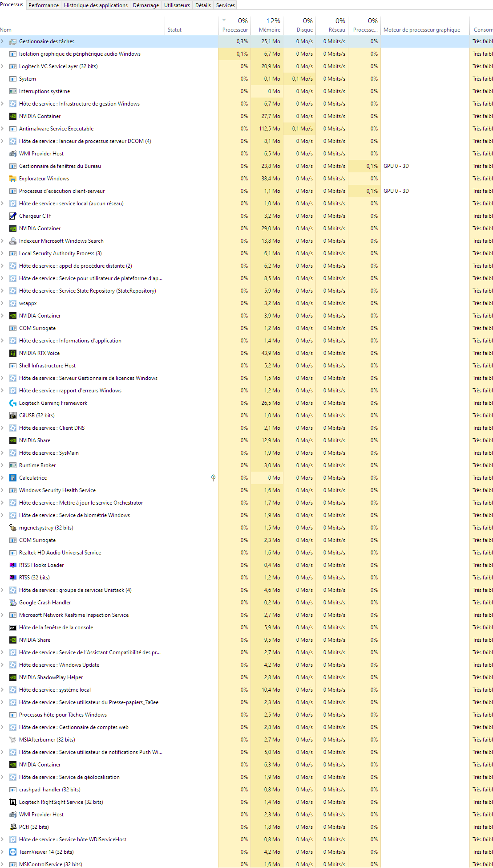Click the 43,9 Mo memory value of NVIDIA RTX Voice

pos(271,353)
